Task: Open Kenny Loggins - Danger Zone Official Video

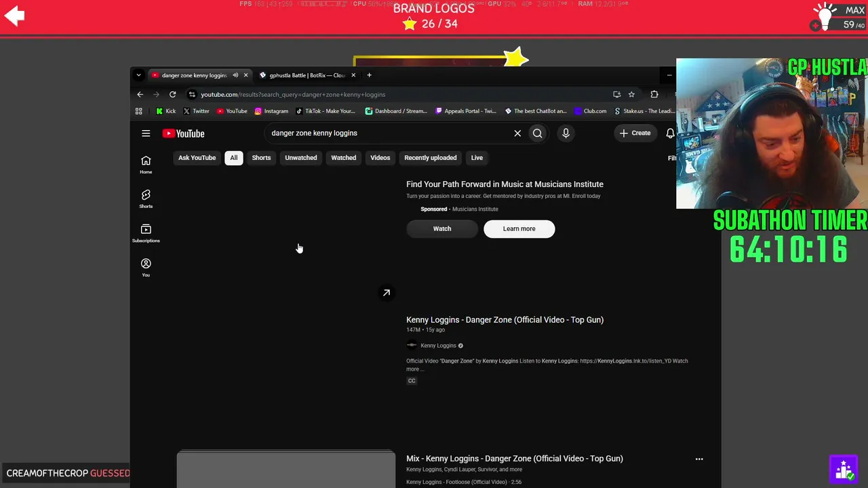Action: click(x=505, y=320)
